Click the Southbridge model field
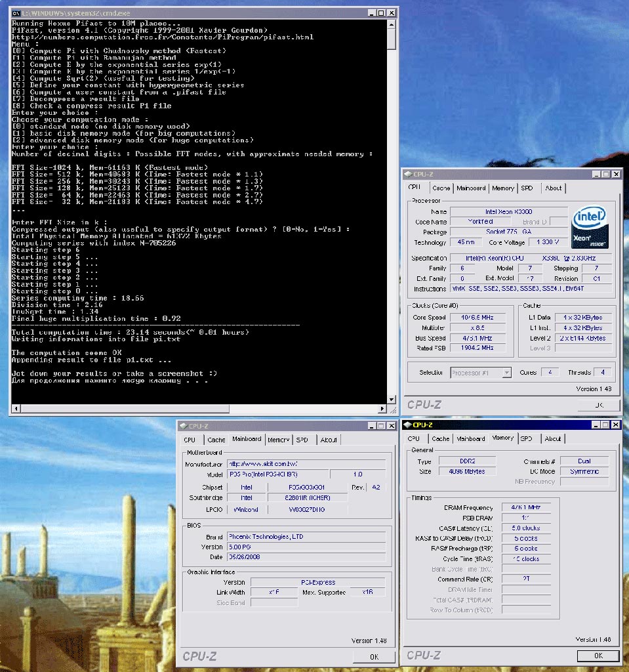This screenshot has height=672, width=629. [x=307, y=498]
